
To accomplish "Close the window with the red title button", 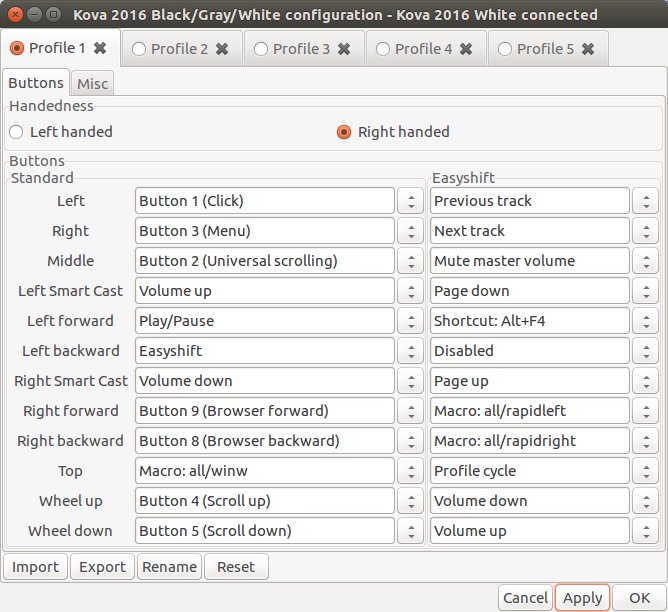I will (15, 15).
